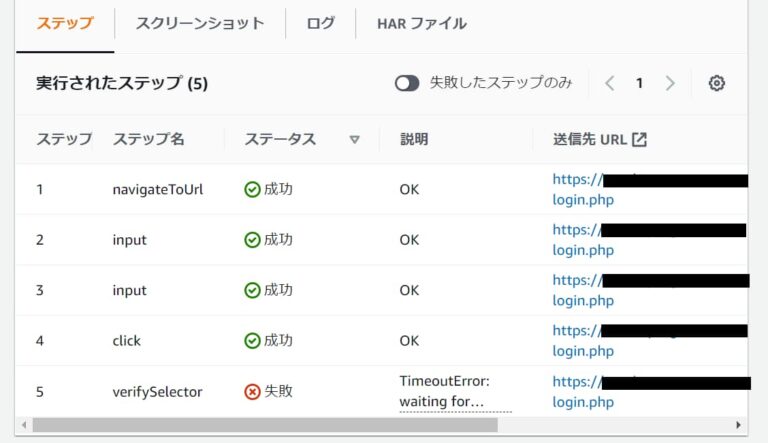Click the right arrow of horizontal scrollbar
The height and width of the screenshot is (443, 768).
click(x=739, y=425)
